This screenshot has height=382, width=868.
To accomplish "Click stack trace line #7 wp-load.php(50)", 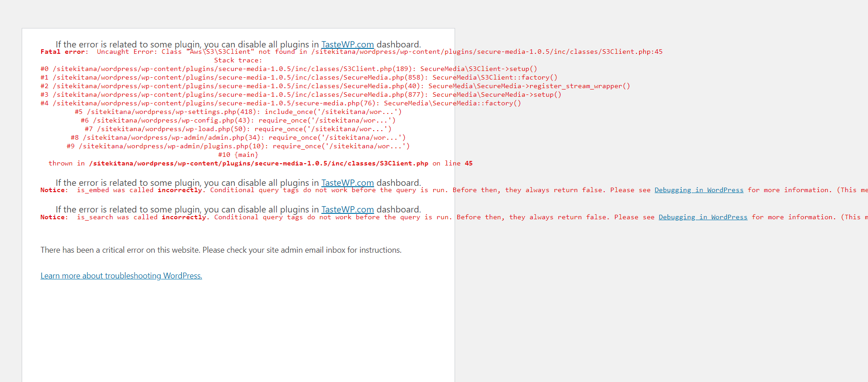I will click(238, 129).
